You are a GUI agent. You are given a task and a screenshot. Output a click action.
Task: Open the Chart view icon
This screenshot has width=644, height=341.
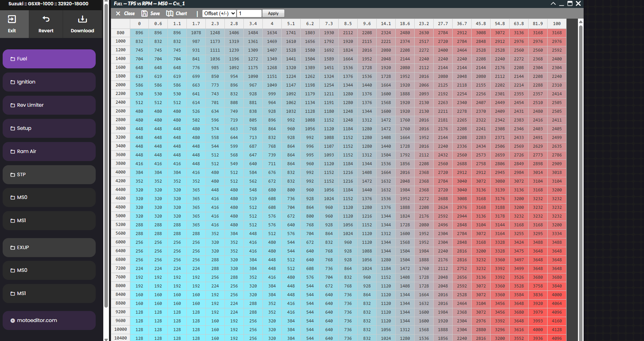170,13
